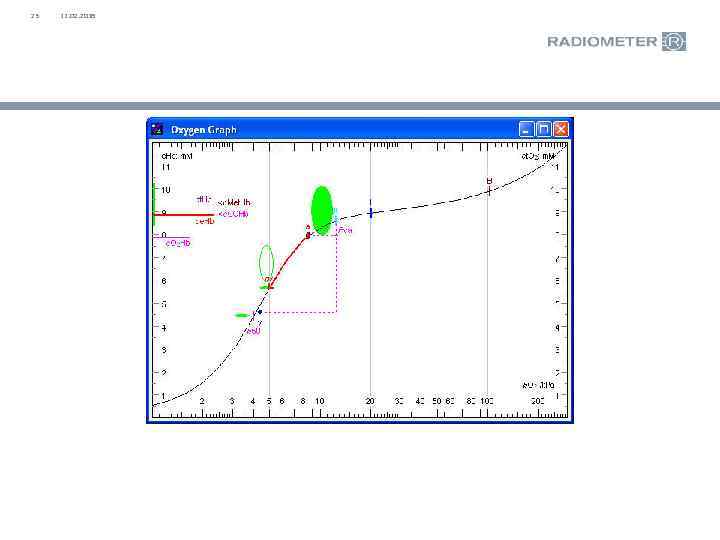The image size is (720, 540).
Task: Click the bottom-right x-axis unit label
Action: (538, 385)
